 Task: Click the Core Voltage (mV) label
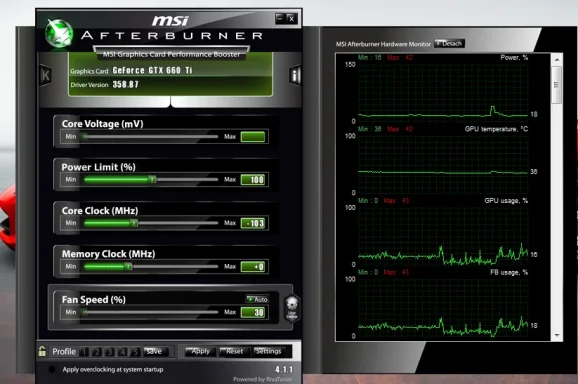pos(102,124)
